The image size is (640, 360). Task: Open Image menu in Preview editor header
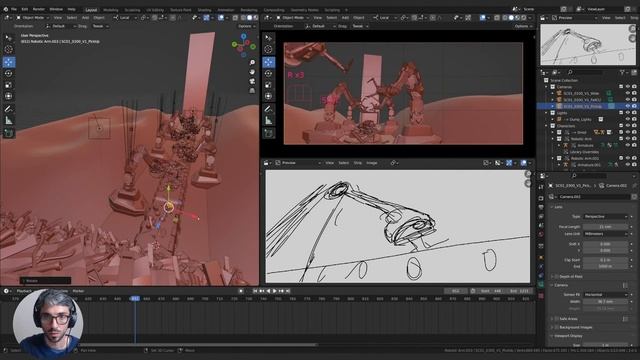[x=371, y=163]
